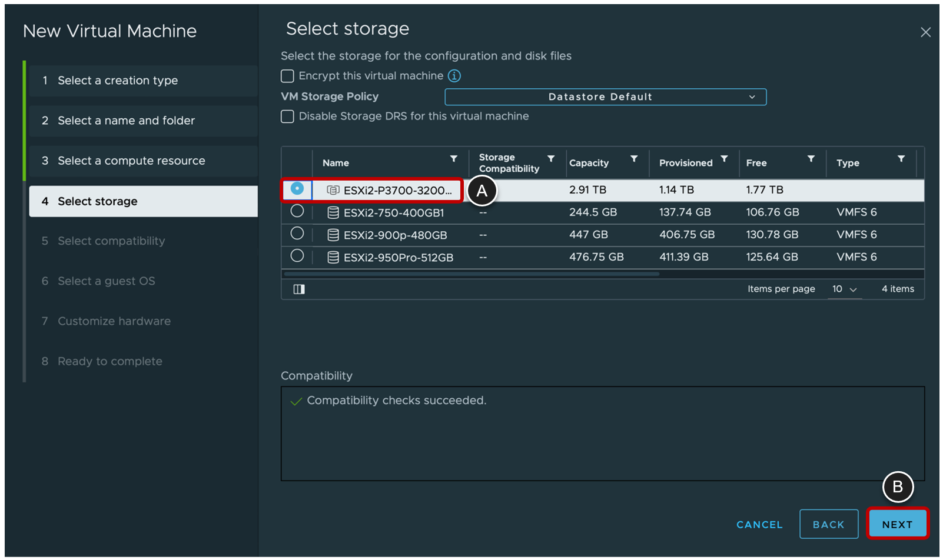943x560 pixels.
Task: Click the NEXT button
Action: pyautogui.click(x=896, y=524)
